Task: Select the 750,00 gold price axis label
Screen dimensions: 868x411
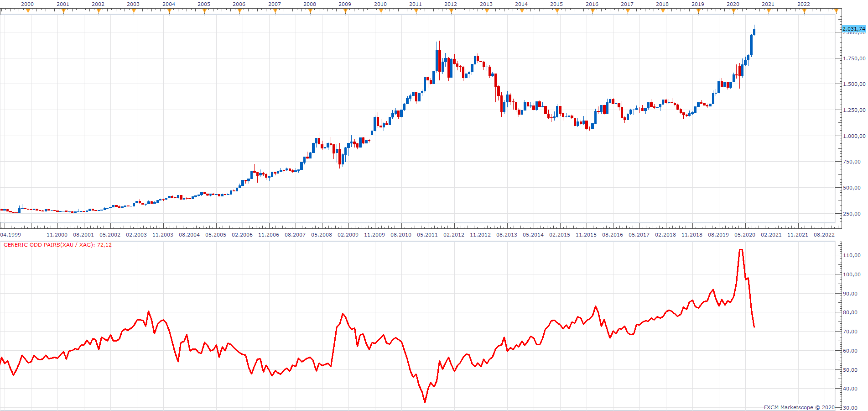Action: coord(852,162)
